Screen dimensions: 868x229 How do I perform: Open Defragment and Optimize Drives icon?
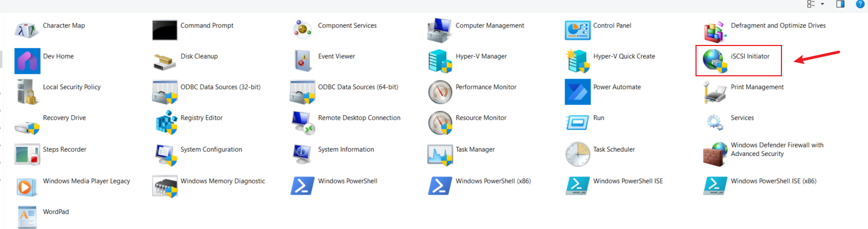click(715, 31)
